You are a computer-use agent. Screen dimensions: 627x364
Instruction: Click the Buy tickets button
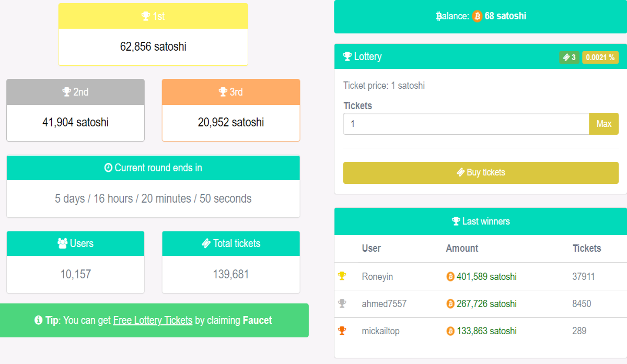tap(481, 172)
